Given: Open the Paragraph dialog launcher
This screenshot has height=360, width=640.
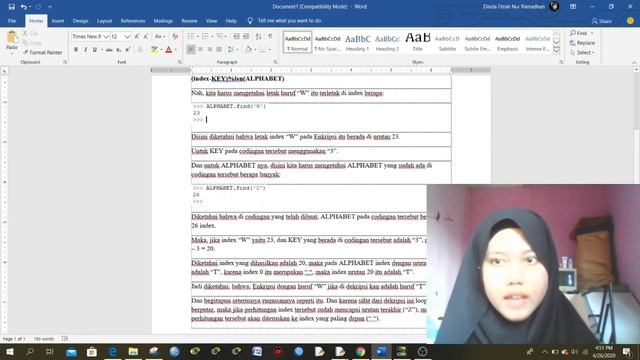Looking at the screenshot, I should [275, 62].
